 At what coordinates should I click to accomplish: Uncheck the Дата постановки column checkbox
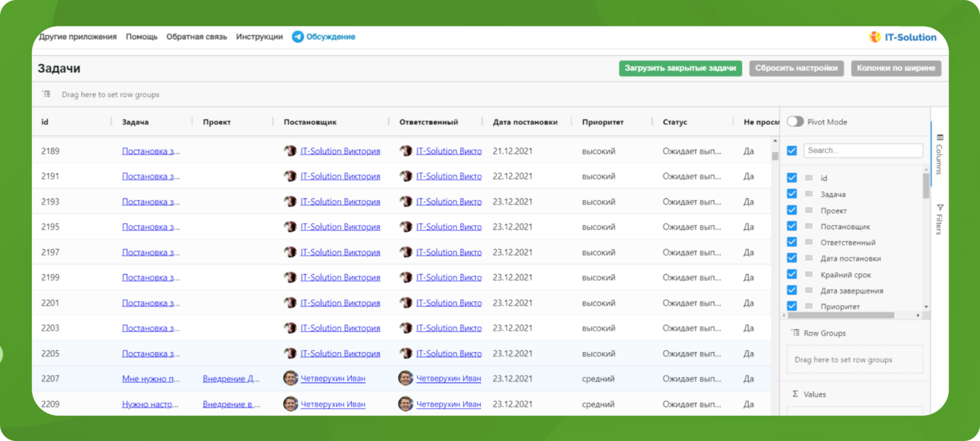[x=792, y=258]
